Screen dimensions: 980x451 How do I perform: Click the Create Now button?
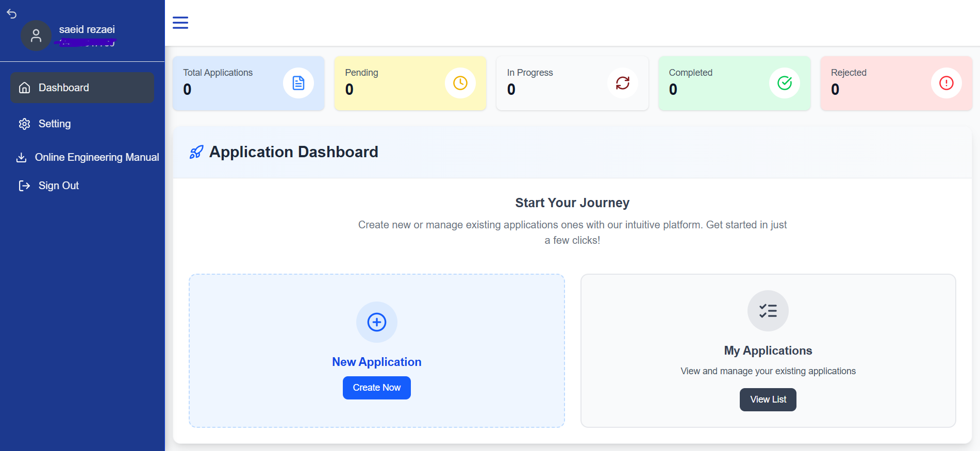click(377, 388)
